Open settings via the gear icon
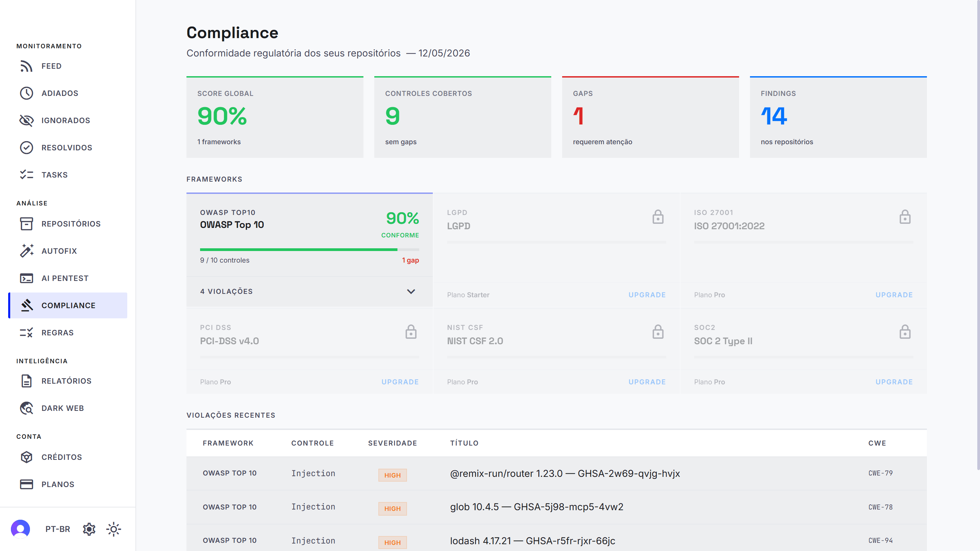Image resolution: width=980 pixels, height=551 pixels. 89,529
